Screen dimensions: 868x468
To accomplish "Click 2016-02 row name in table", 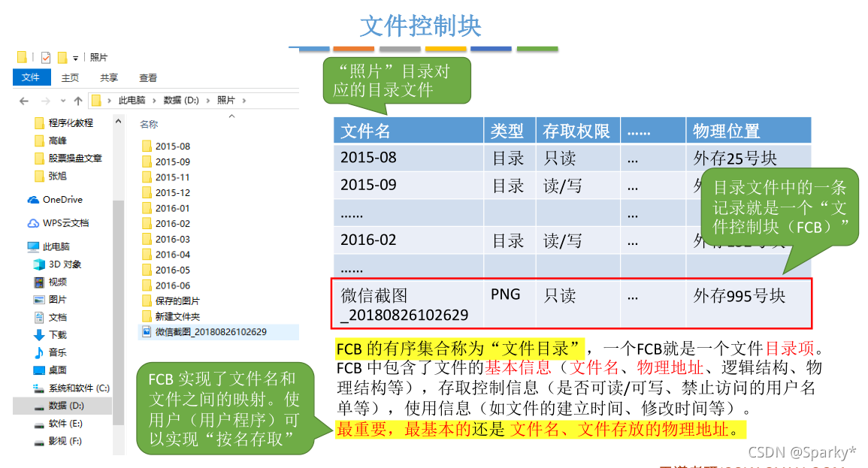I will coord(368,240).
